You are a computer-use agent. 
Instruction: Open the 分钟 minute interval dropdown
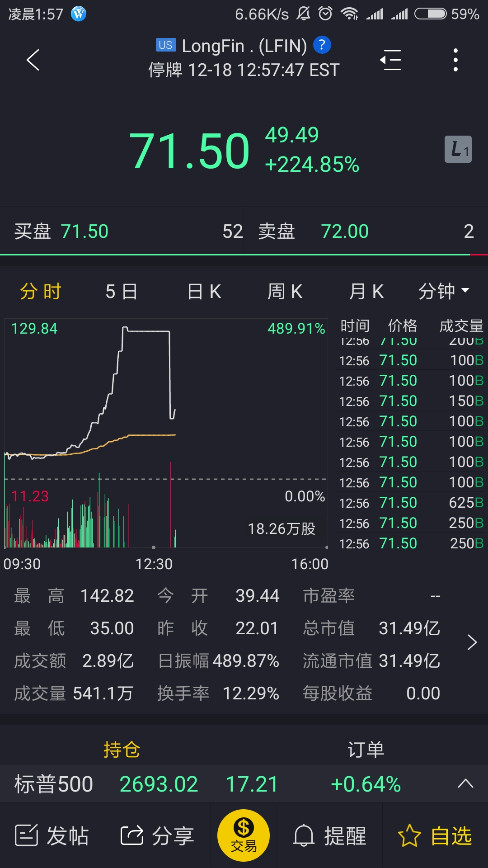tap(444, 291)
